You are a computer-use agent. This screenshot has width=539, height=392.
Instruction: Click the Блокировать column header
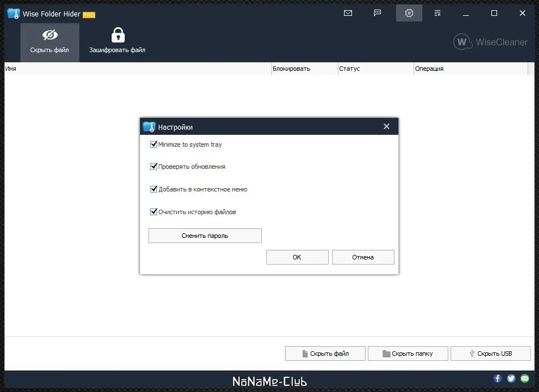(x=304, y=69)
